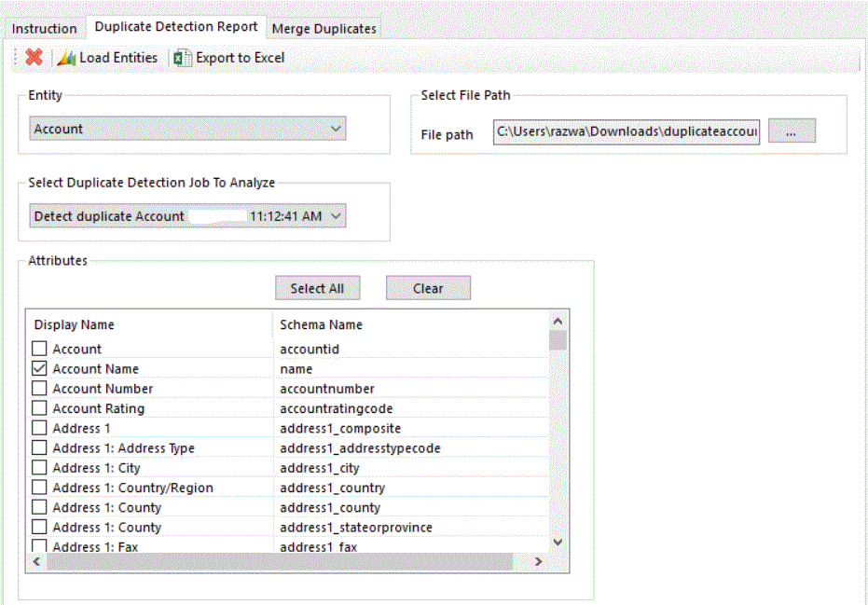This screenshot has width=868, height=605.
Task: Uncheck the Account Name checkbox
Action: [39, 369]
